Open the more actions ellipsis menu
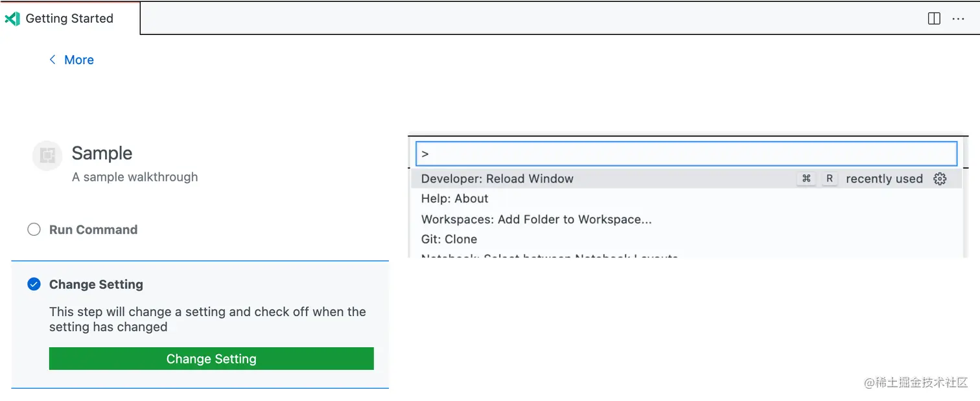Image resolution: width=980 pixels, height=401 pixels. [958, 19]
